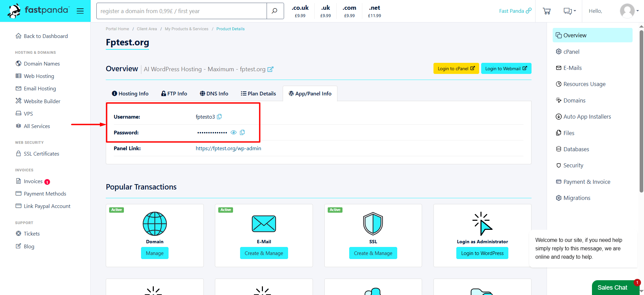Switch to the DNS Info tab

[x=214, y=93]
